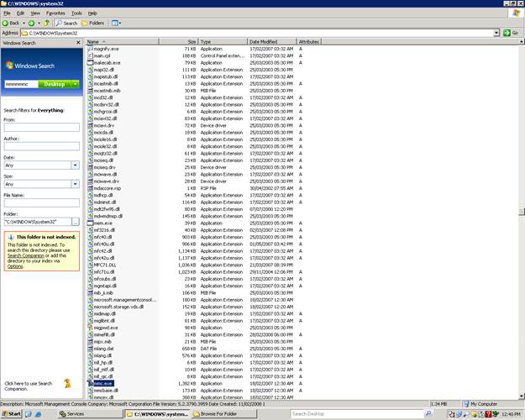Expand the Address bar dropdown
Image resolution: width=525 pixels, height=420 pixels.
(x=496, y=33)
